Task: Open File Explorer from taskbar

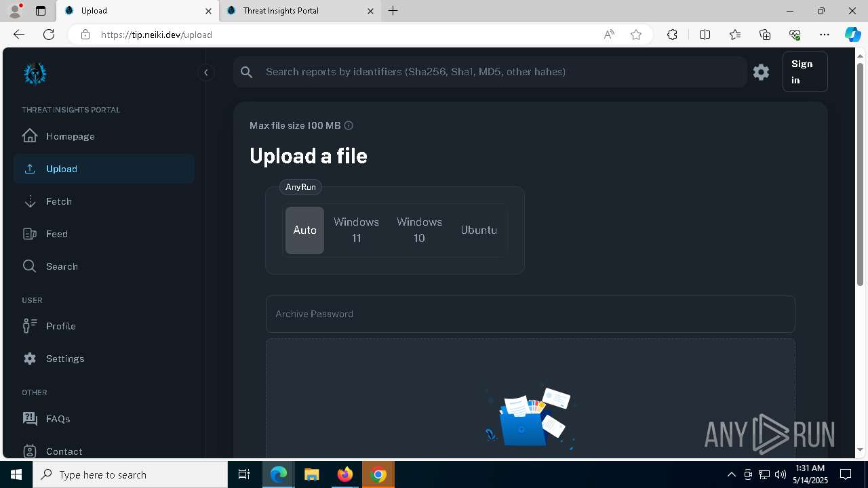Action: (311, 474)
